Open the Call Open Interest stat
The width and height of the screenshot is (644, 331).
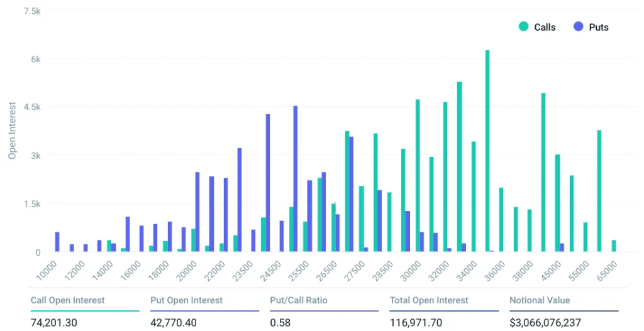click(68, 300)
